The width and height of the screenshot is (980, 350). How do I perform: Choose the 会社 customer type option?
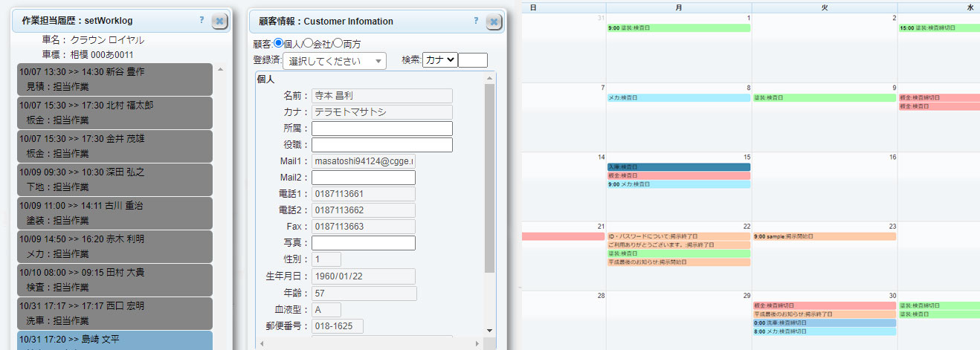click(x=308, y=44)
